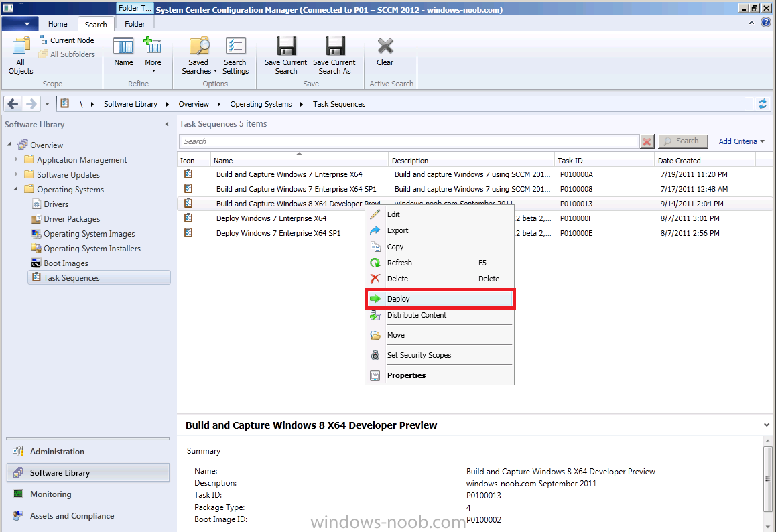Choose Distribute Content from the context menu
This screenshot has height=532, width=776.
point(440,315)
